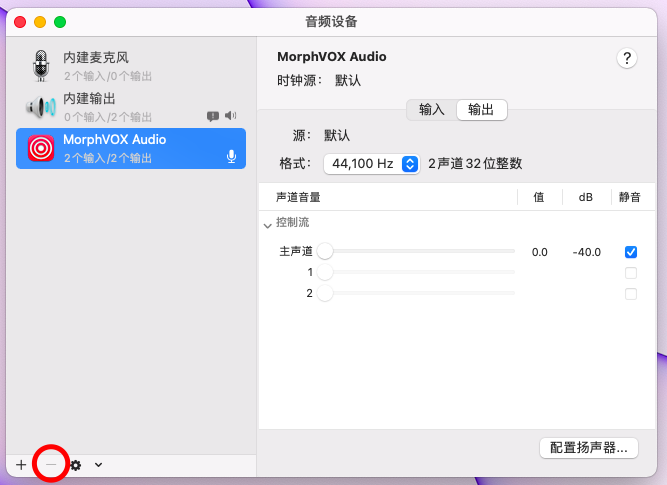Click the master channel volume slider
The height and width of the screenshot is (485, 667).
click(420, 252)
